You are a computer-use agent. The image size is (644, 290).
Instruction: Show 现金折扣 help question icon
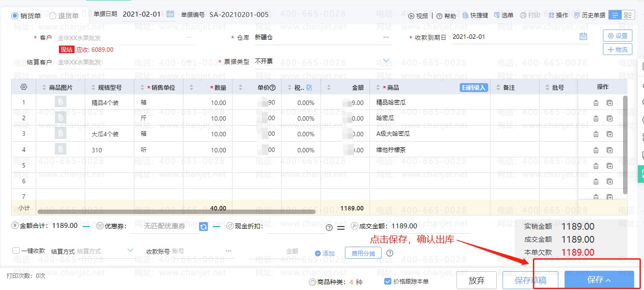click(329, 227)
